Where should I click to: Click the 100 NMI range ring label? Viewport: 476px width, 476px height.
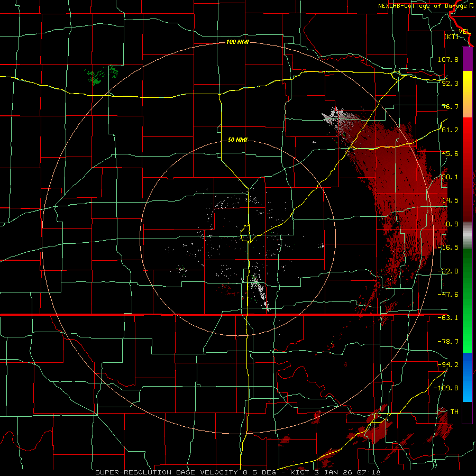(237, 42)
